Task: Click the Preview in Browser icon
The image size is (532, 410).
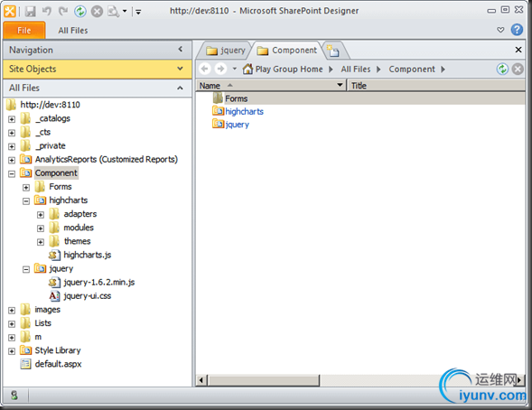Action: (x=113, y=12)
